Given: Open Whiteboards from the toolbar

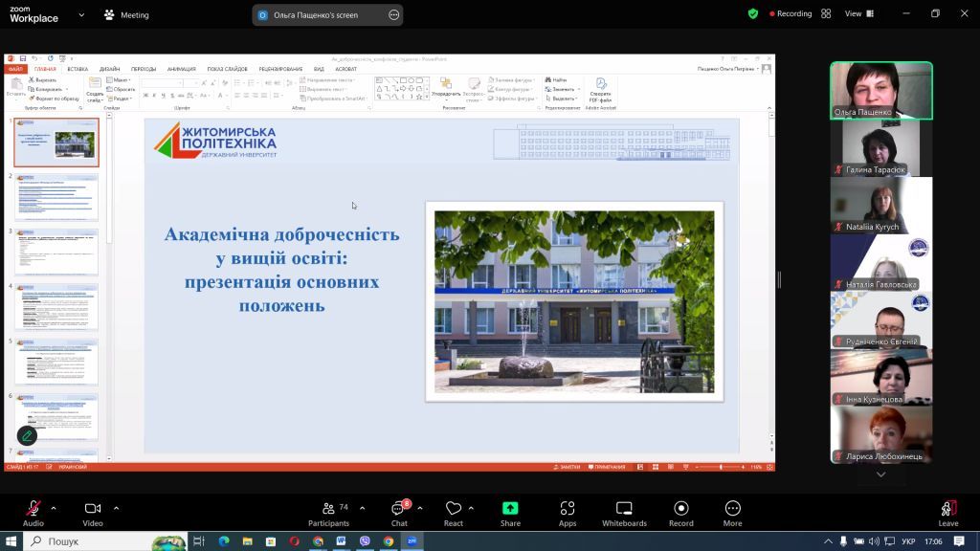Looking at the screenshot, I should click(624, 514).
